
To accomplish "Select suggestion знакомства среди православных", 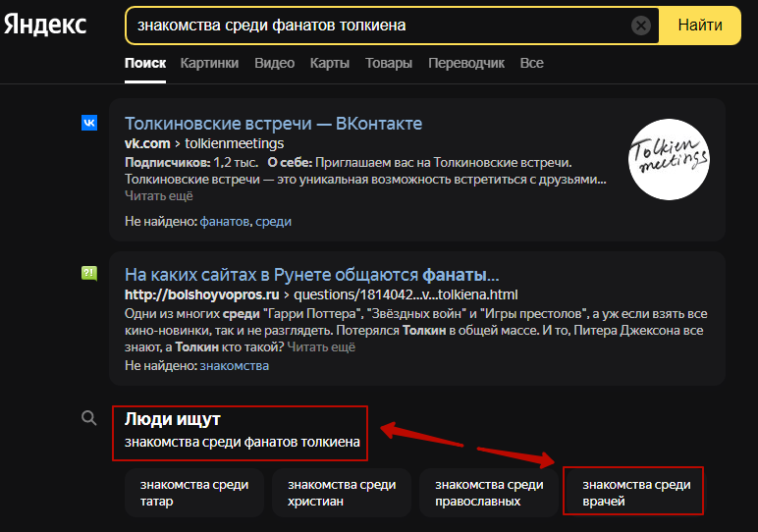I will click(x=489, y=493).
